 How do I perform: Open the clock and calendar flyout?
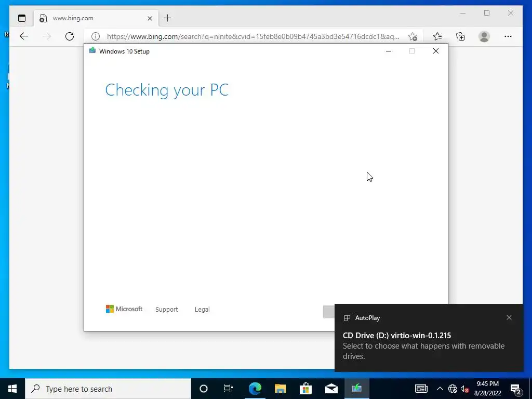click(x=487, y=389)
